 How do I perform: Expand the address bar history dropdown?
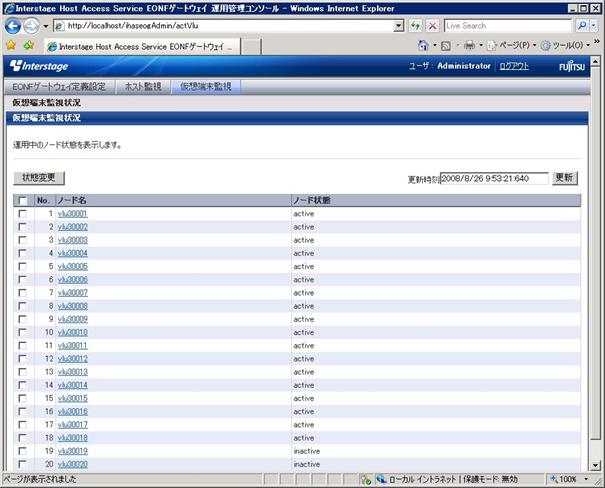tap(399, 26)
